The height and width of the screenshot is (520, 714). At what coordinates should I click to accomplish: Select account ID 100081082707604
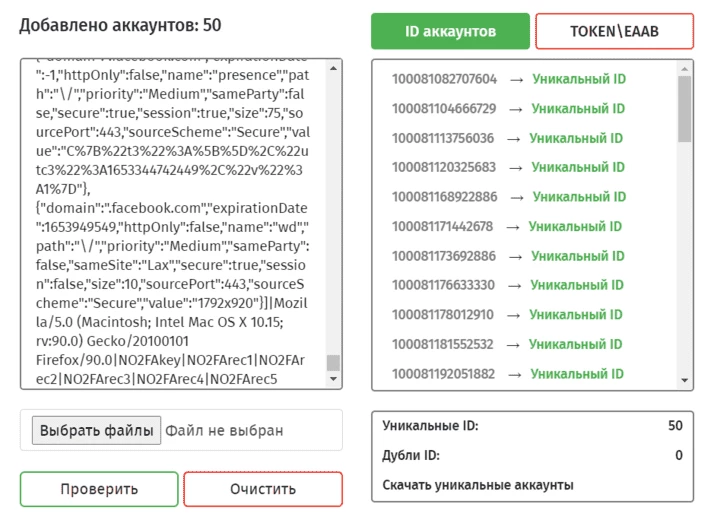pos(444,79)
